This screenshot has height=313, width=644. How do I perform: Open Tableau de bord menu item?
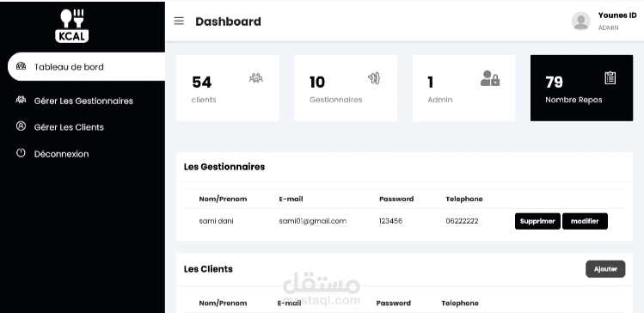[x=86, y=66]
